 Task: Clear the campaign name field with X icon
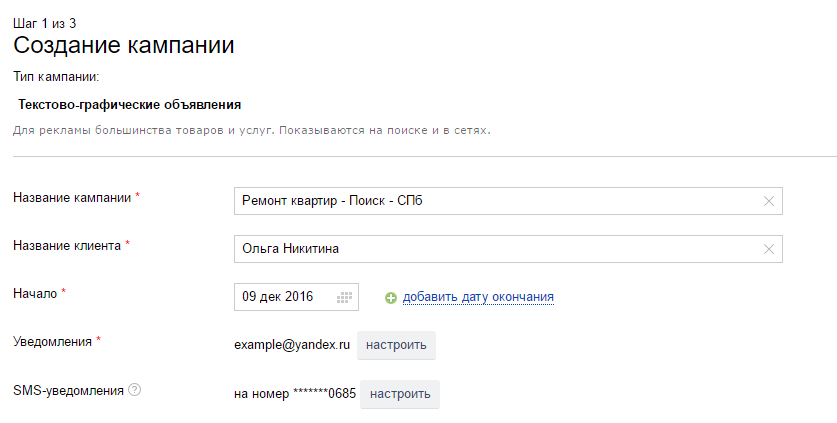click(768, 201)
